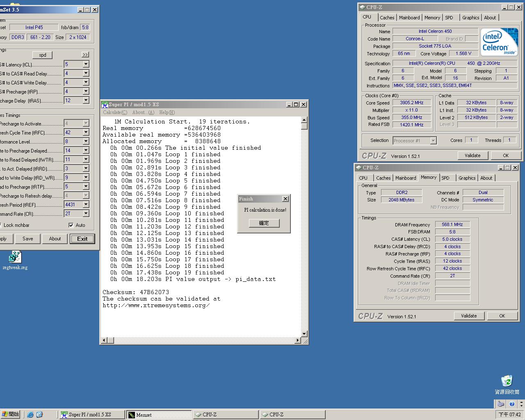Open RAS# to CAS# Write Delay dropdown
The width and height of the screenshot is (525, 420).
point(86,82)
